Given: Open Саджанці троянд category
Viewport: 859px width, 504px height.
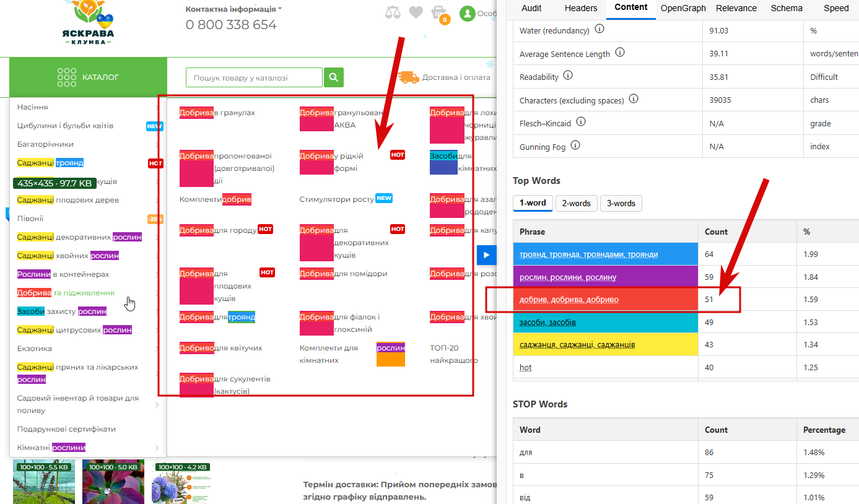Looking at the screenshot, I should (x=50, y=163).
